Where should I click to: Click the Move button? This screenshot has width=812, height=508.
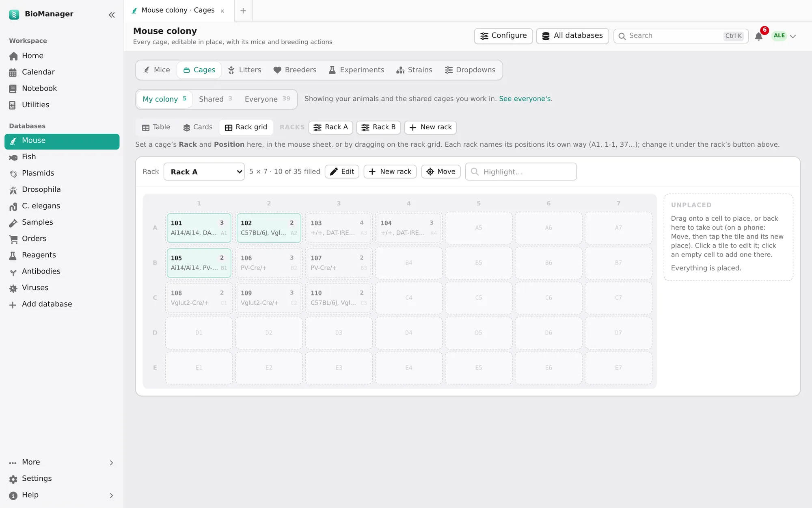(441, 172)
